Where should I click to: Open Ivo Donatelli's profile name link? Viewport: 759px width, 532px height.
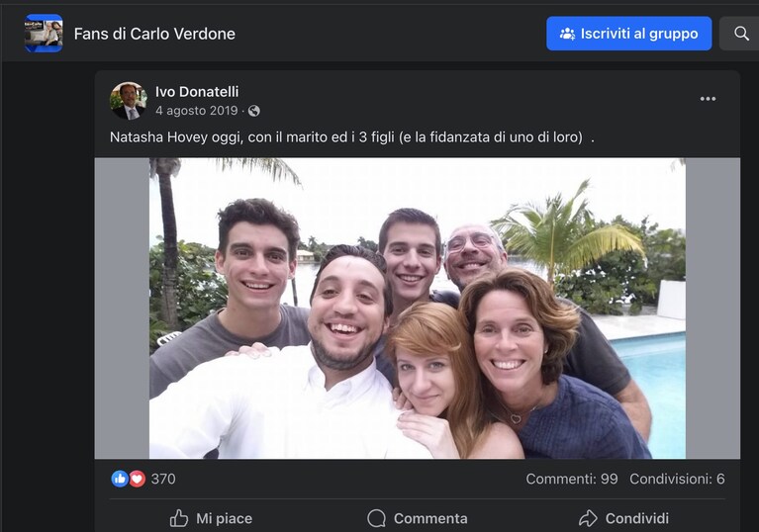[x=197, y=91]
